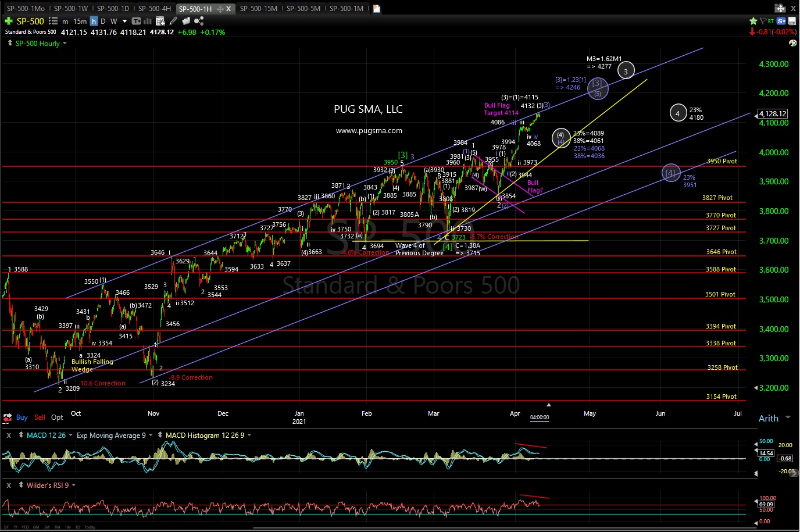Select the highlighted 'h' hourly timeframe
800x532 pixels.
coord(94,22)
